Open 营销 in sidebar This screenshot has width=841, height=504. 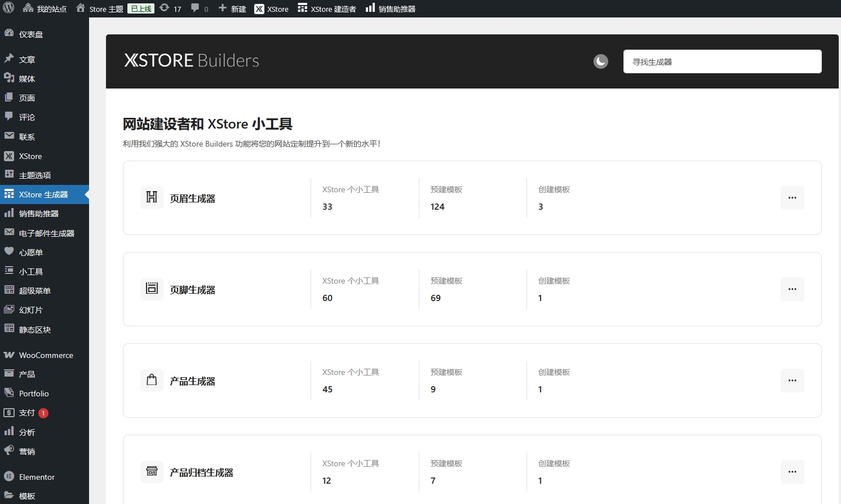point(45,452)
